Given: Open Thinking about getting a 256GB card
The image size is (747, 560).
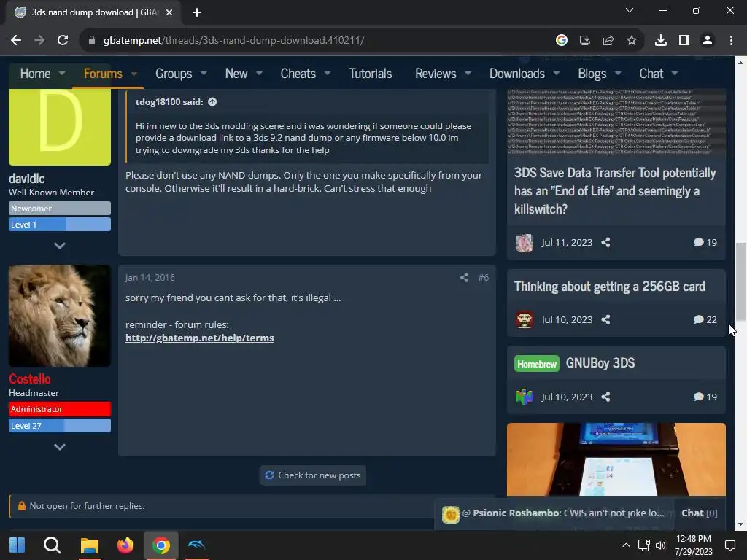Looking at the screenshot, I should pos(609,287).
